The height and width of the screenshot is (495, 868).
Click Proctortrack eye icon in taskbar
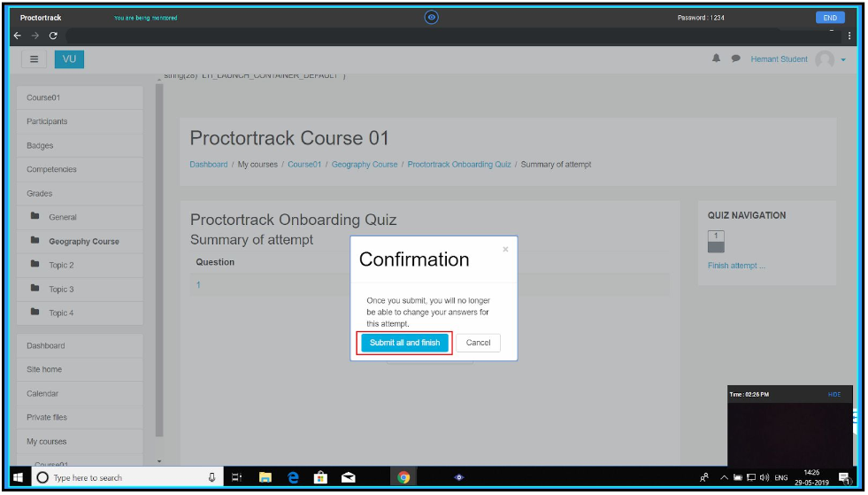[x=459, y=477]
